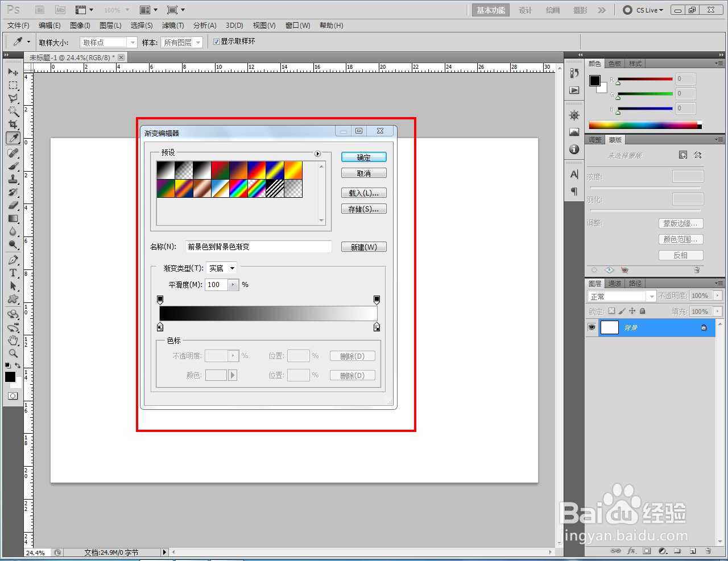Open 取样大小 dropdown

tap(109, 43)
